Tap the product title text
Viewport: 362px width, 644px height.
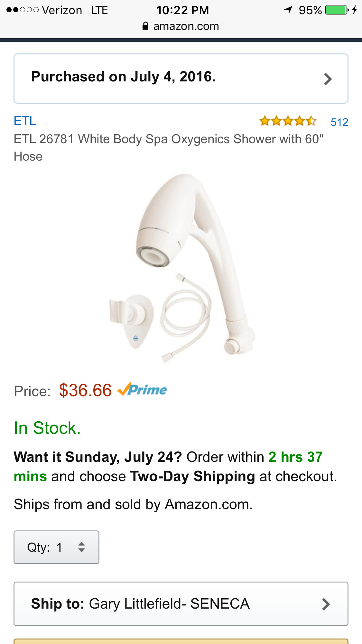[168, 148]
